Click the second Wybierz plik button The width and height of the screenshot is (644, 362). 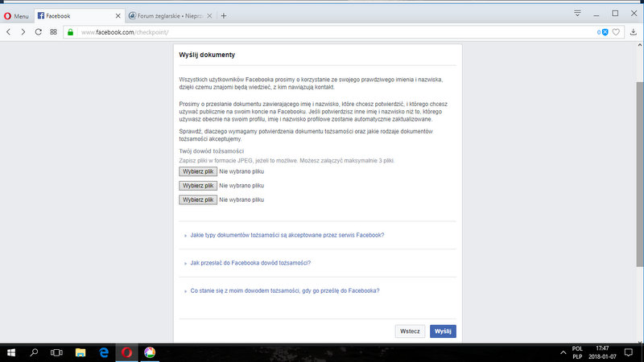tap(198, 186)
